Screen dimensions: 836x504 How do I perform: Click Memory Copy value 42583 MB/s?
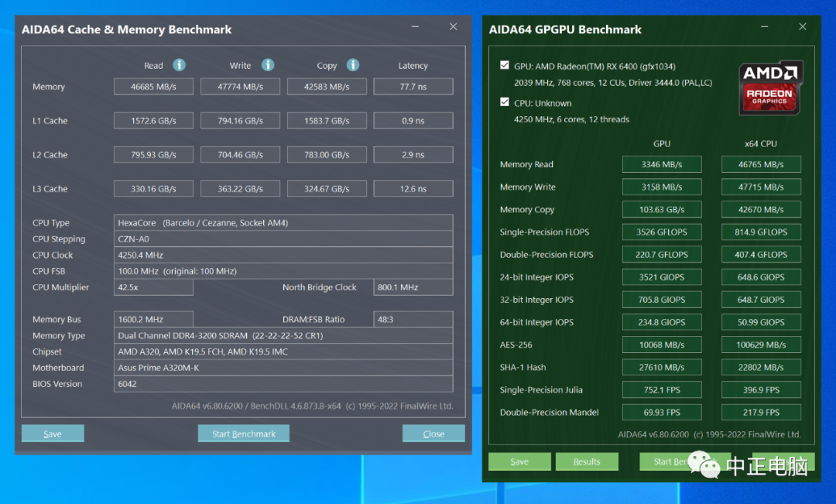click(x=327, y=87)
